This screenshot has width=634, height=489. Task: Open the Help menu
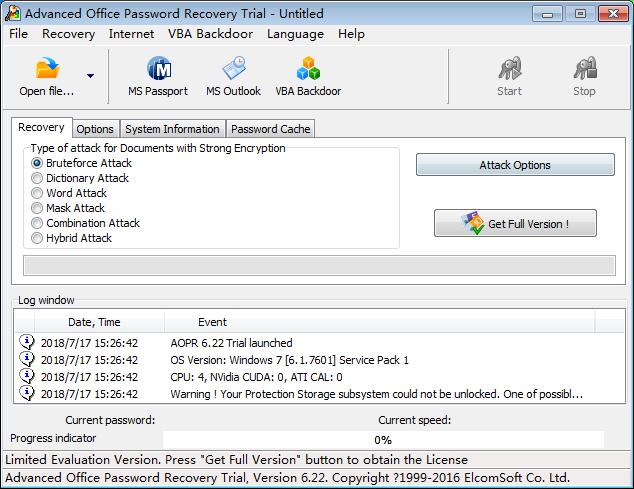click(x=351, y=34)
